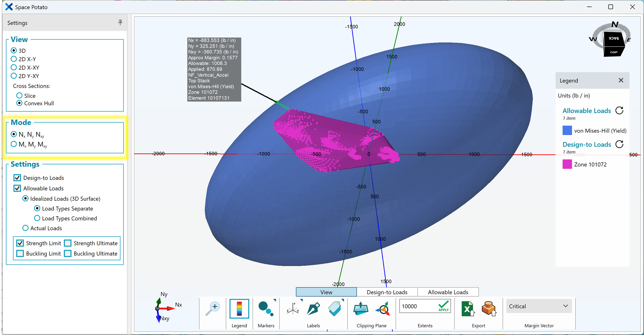This screenshot has height=335, width=644.
Task: Activate the clipping plane icon
Action: click(x=361, y=309)
